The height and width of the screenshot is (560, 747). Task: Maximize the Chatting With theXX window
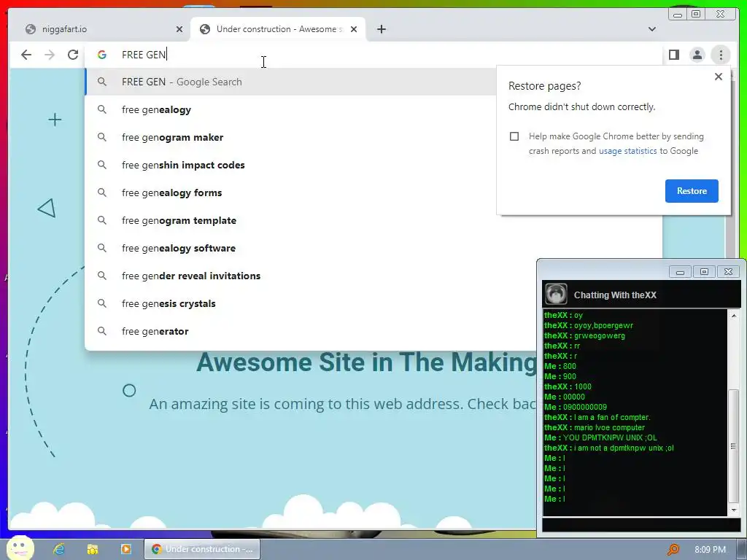704,272
